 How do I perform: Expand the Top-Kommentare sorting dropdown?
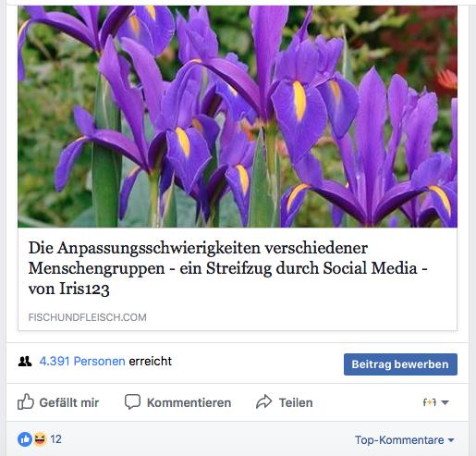coord(405,440)
